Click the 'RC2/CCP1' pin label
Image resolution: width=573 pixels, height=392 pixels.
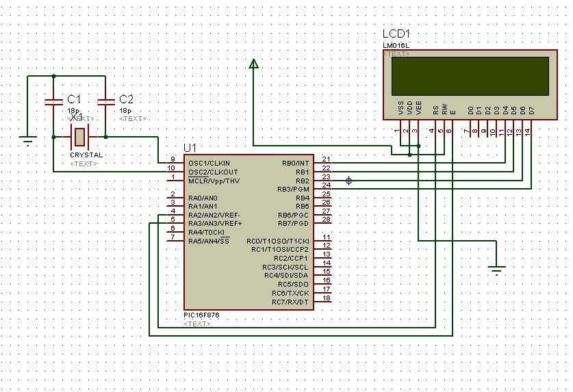click(291, 259)
